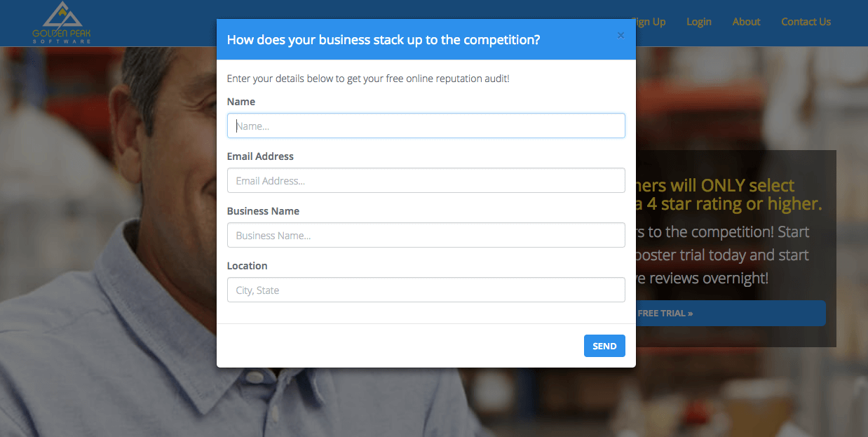Click the Golden Peak Software logo

(x=62, y=22)
